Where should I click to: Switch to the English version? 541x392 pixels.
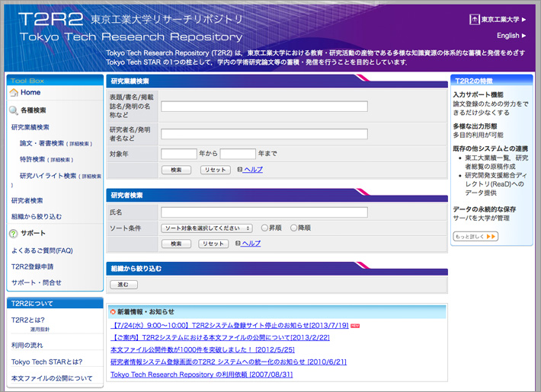(x=508, y=36)
